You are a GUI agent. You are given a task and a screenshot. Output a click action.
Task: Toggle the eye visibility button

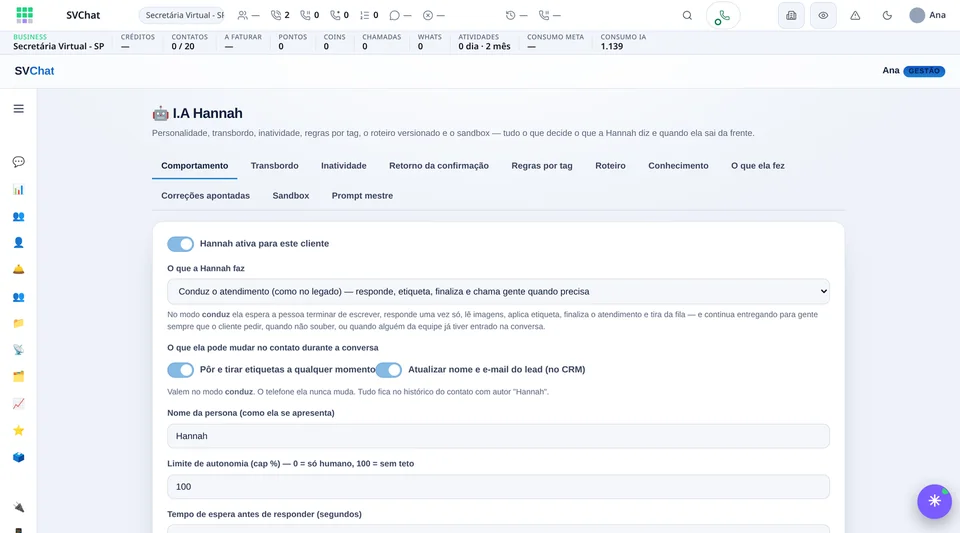(823, 15)
